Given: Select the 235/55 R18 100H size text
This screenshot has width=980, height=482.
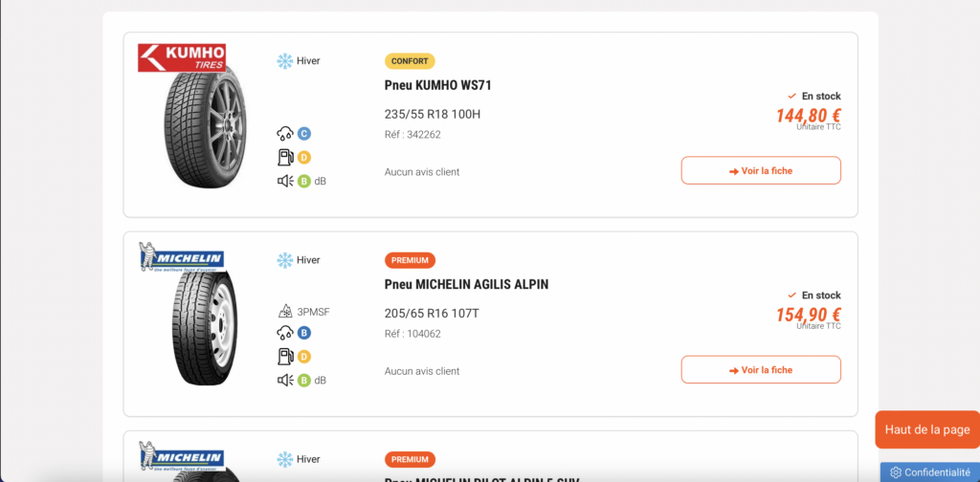Looking at the screenshot, I should 433,114.
